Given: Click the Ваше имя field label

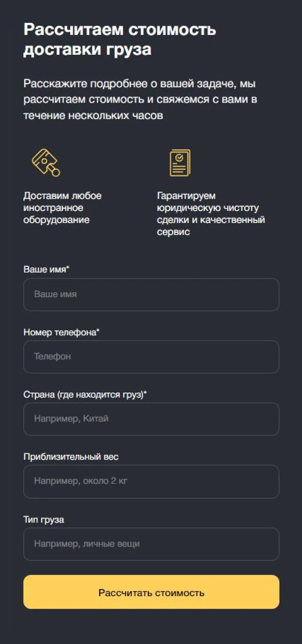Looking at the screenshot, I should click(44, 270).
